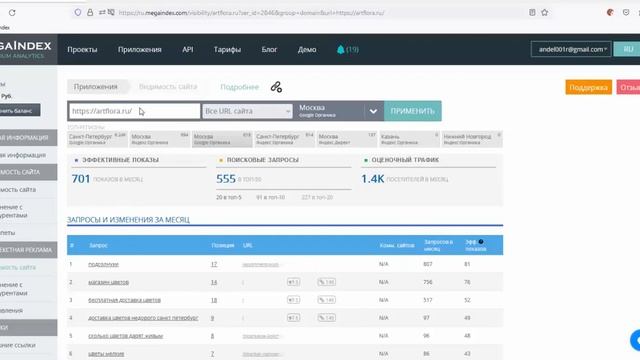Click position 14 in the магазин цветов row

pyautogui.click(x=214, y=282)
